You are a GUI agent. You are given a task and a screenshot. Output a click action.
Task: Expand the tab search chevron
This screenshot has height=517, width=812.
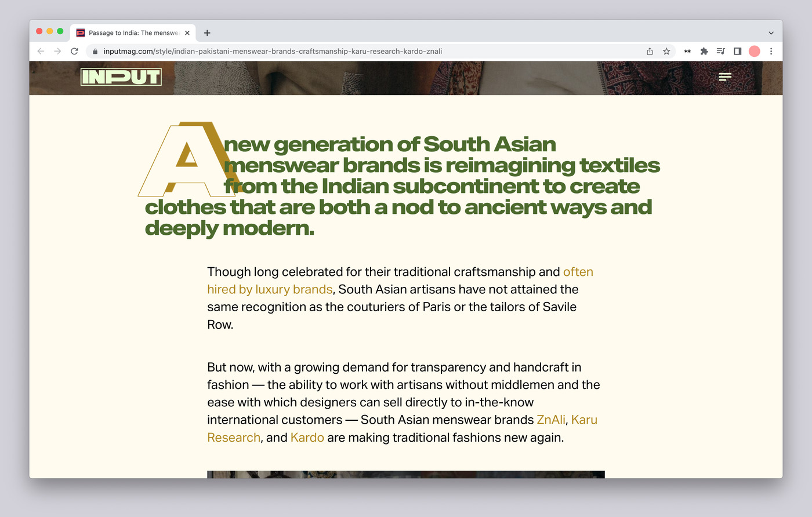[771, 33]
